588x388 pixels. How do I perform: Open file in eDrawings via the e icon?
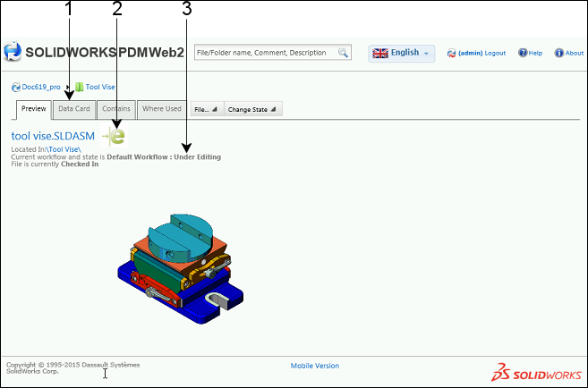pyautogui.click(x=115, y=136)
